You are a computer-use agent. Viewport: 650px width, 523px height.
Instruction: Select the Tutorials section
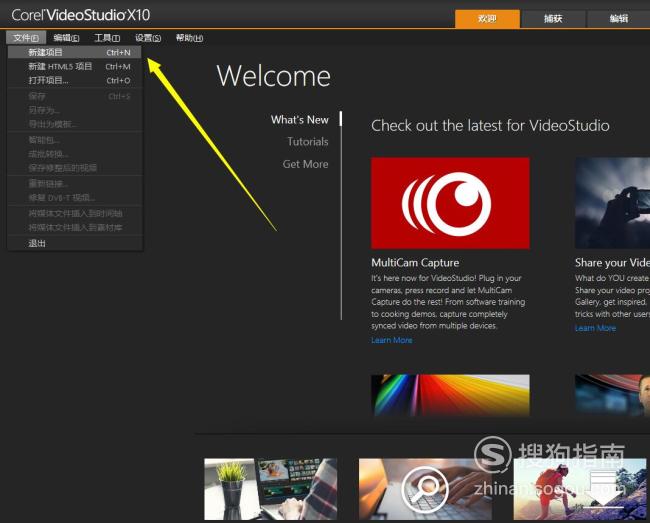point(308,142)
